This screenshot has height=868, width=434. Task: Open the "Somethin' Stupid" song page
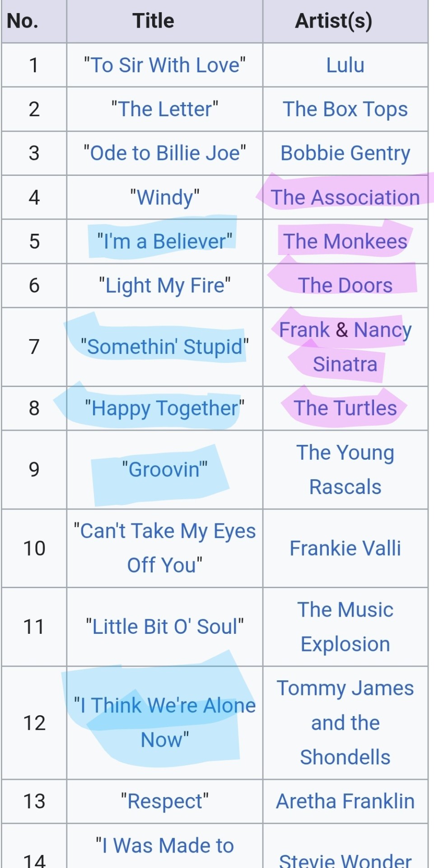click(x=165, y=347)
